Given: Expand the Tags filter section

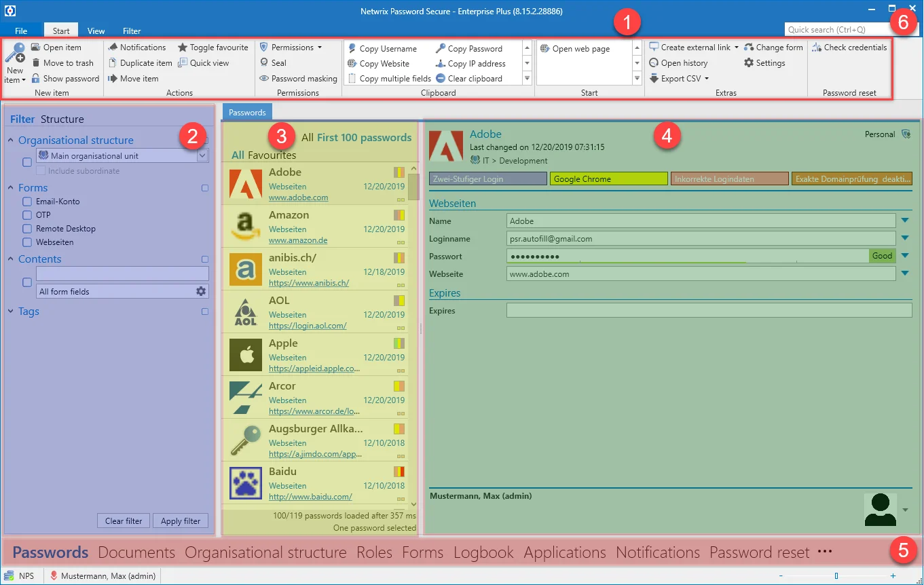Looking at the screenshot, I should 11,312.
